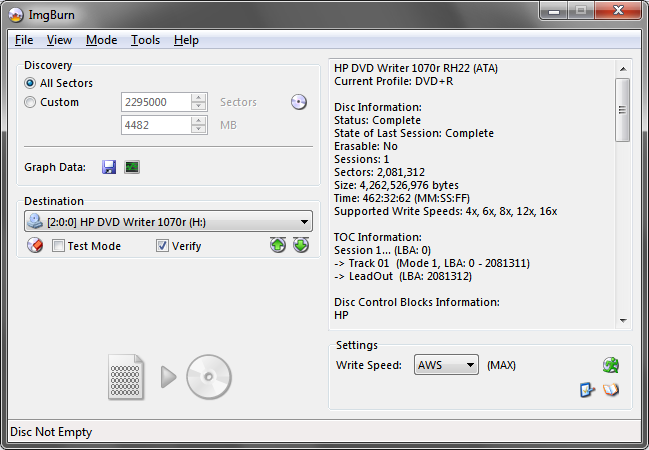The image size is (649, 450).
Task: Click the 'Erasable: No' line
Action: coord(366,146)
